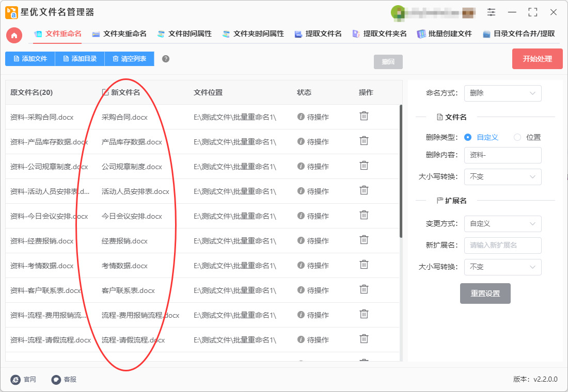Open 命名方式 dropdown showing 删除

point(503,93)
